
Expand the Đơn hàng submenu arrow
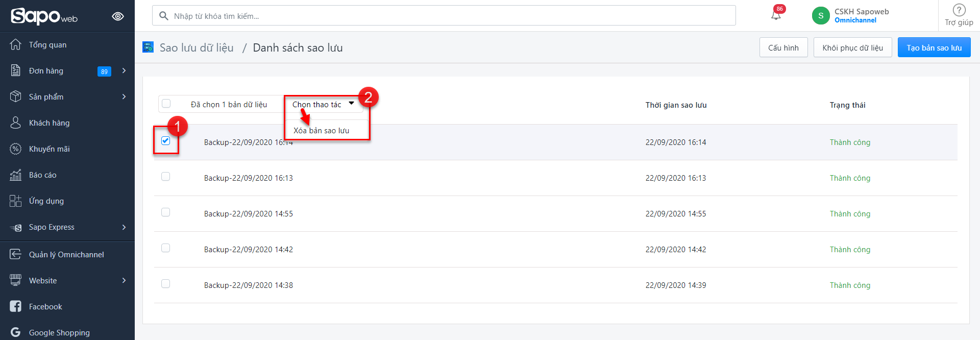124,71
